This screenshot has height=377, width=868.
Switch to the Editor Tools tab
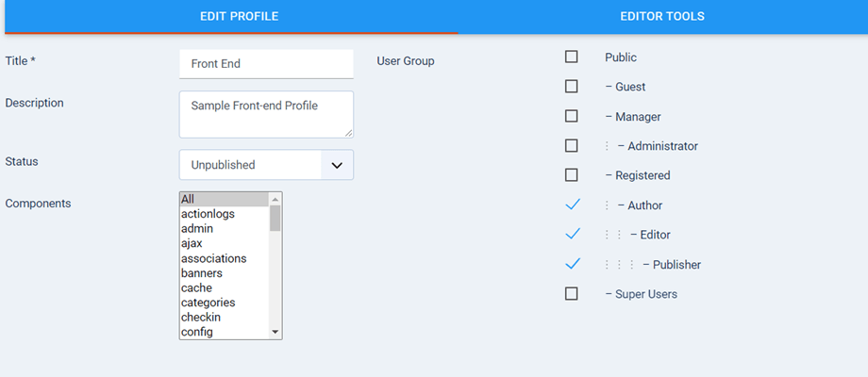pyautogui.click(x=662, y=17)
